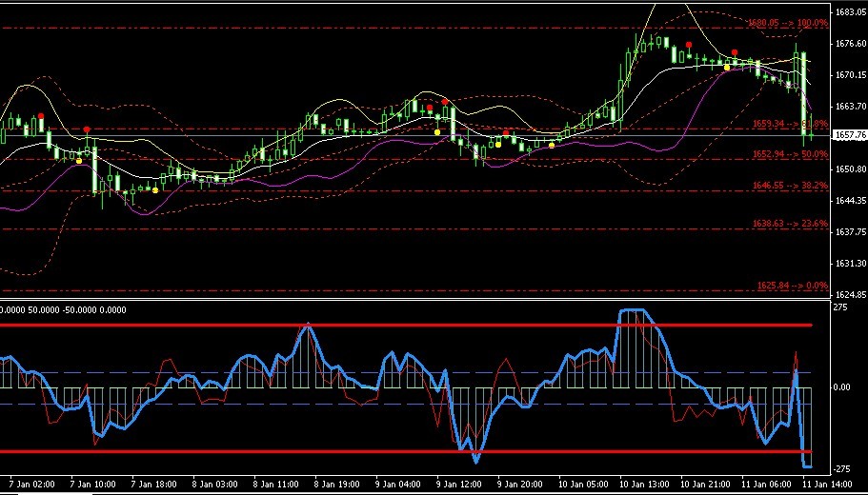Click time label '8 Jan 11:00'

276,485
